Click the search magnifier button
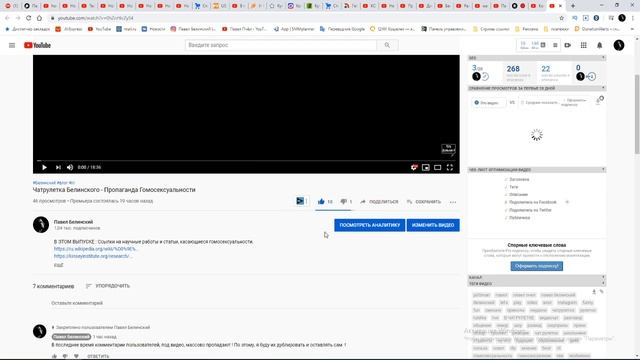This screenshot has width=640, height=360. 387,45
